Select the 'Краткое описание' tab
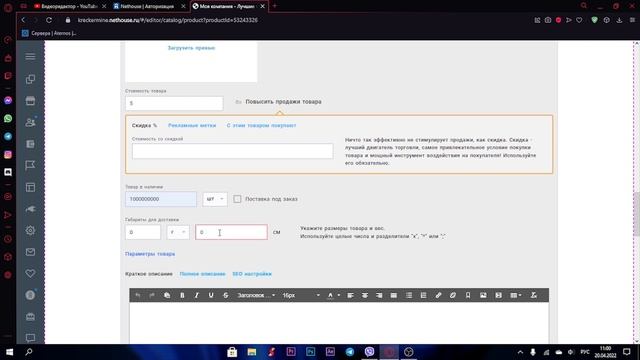This screenshot has width=640, height=360. tap(149, 274)
